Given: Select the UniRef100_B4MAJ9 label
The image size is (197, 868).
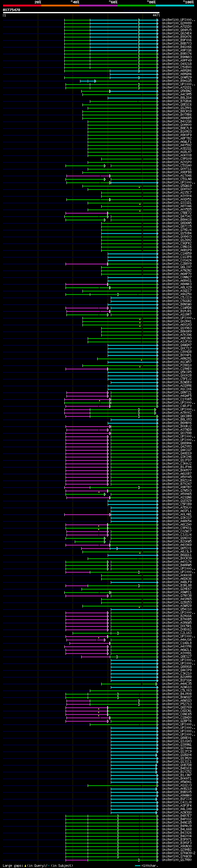Looking at the screenshot, I should [x=177, y=826].
